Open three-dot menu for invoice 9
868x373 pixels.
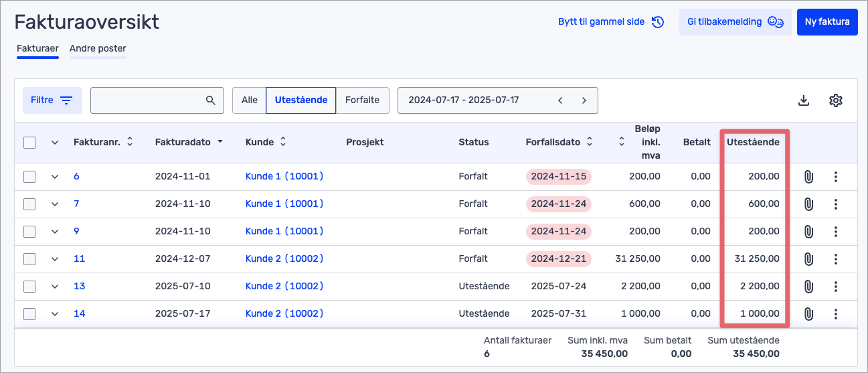[835, 232]
